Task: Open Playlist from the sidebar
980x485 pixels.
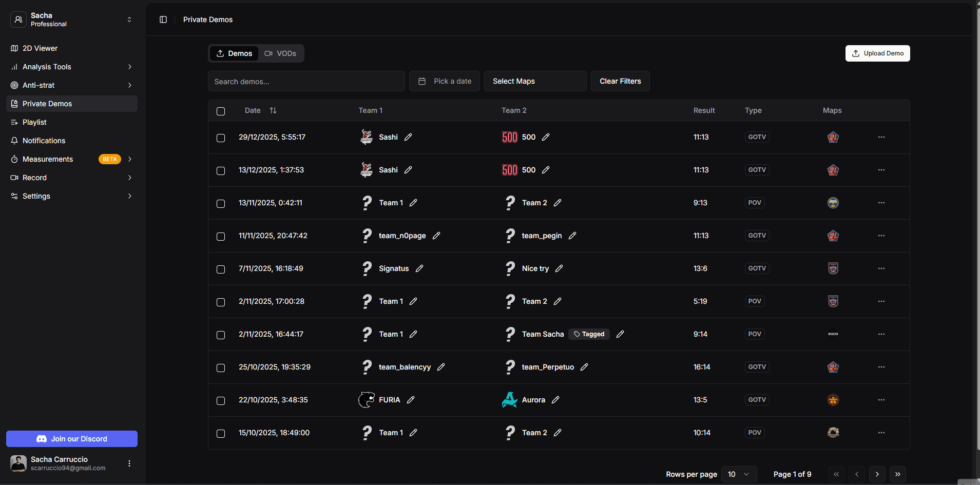Action: [x=34, y=122]
